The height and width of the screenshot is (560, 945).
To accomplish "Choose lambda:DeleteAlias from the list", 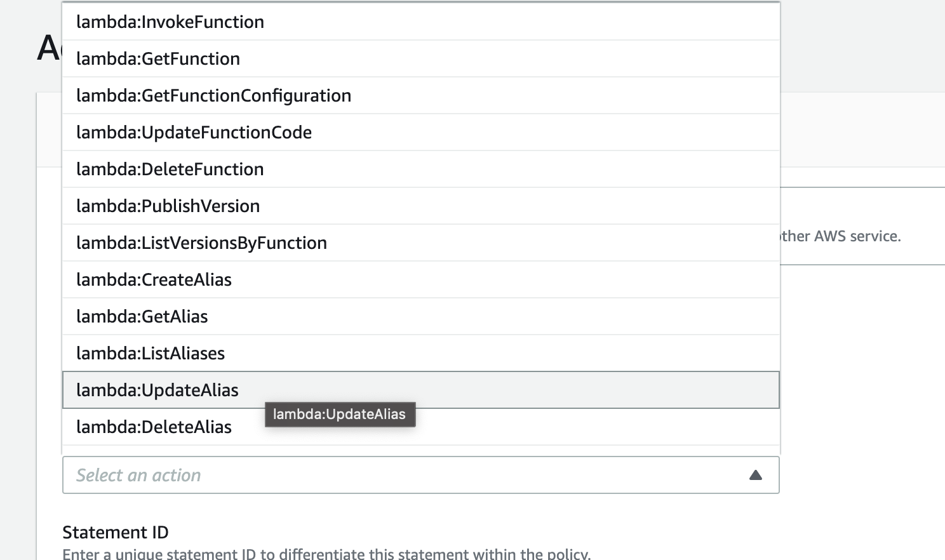I will pyautogui.click(x=154, y=427).
